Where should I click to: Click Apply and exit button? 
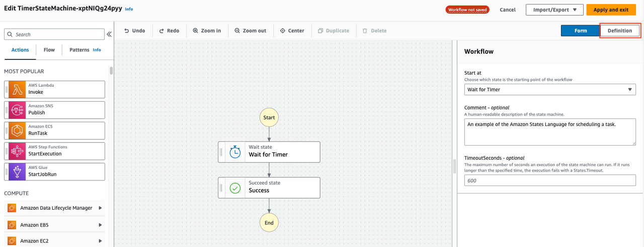[611, 10]
